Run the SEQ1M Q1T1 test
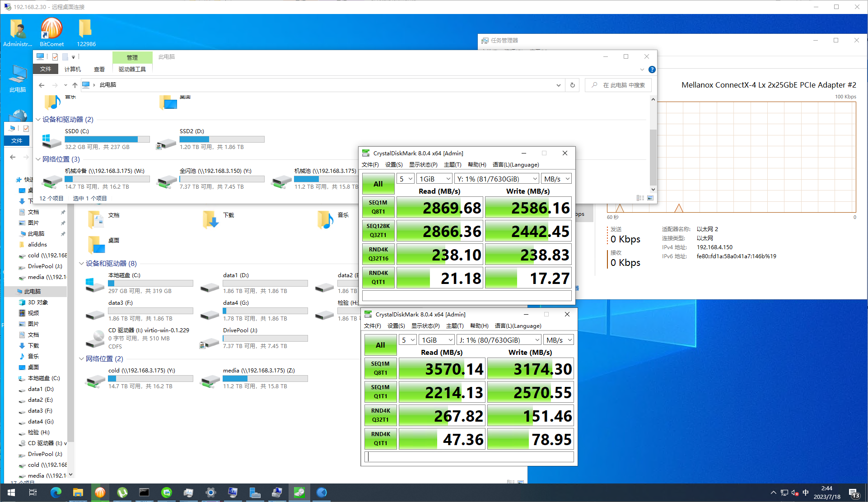This screenshot has width=868, height=502. 381,392
